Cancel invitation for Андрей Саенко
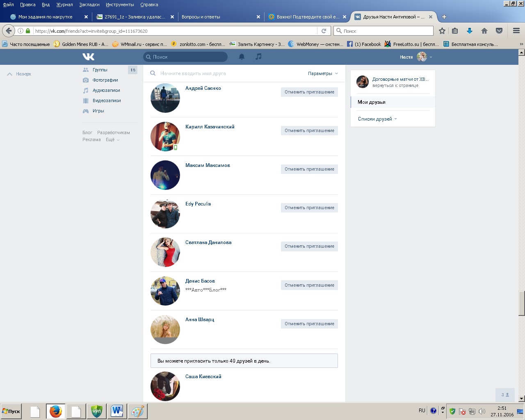 (x=309, y=92)
